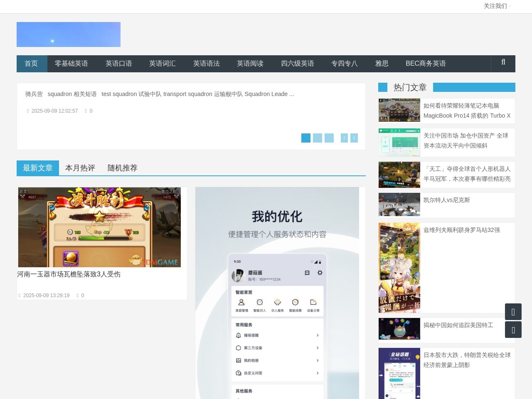Click thumbnail beside 凯尔特人vs尼克斯
The height and width of the screenshot is (399, 532).
399,204
